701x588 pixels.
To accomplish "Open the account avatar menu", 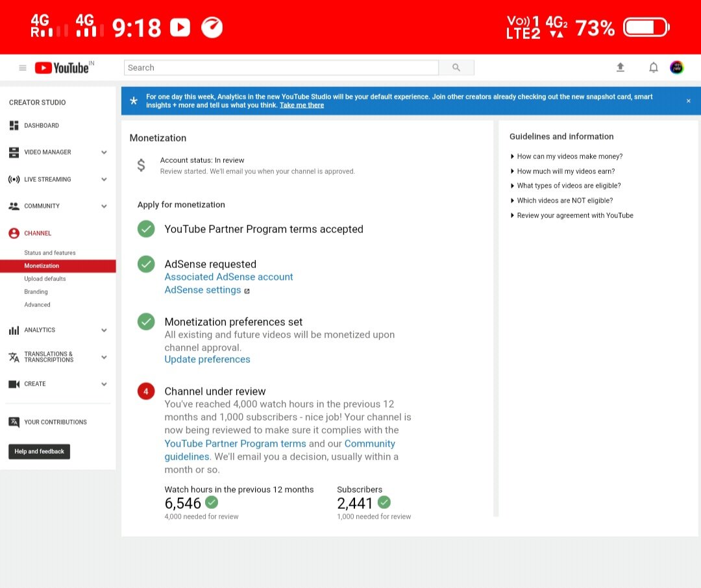I will coord(676,67).
